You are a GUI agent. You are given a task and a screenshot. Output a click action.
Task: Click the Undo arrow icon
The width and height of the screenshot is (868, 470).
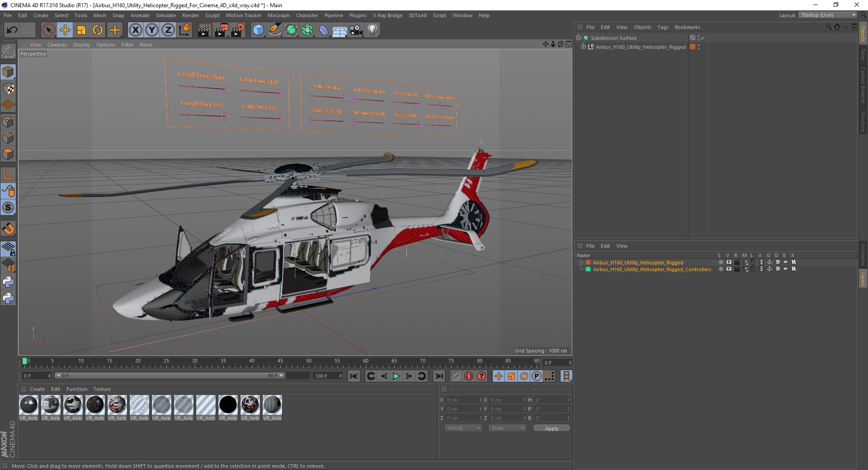point(12,30)
